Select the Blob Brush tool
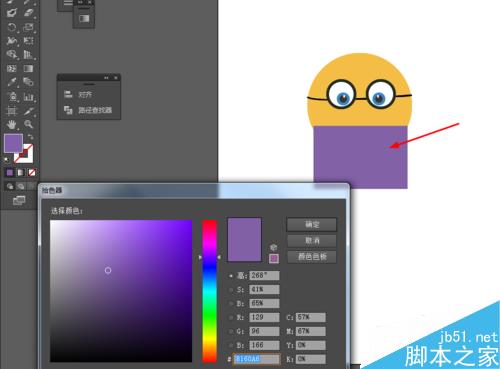 click(12, 13)
